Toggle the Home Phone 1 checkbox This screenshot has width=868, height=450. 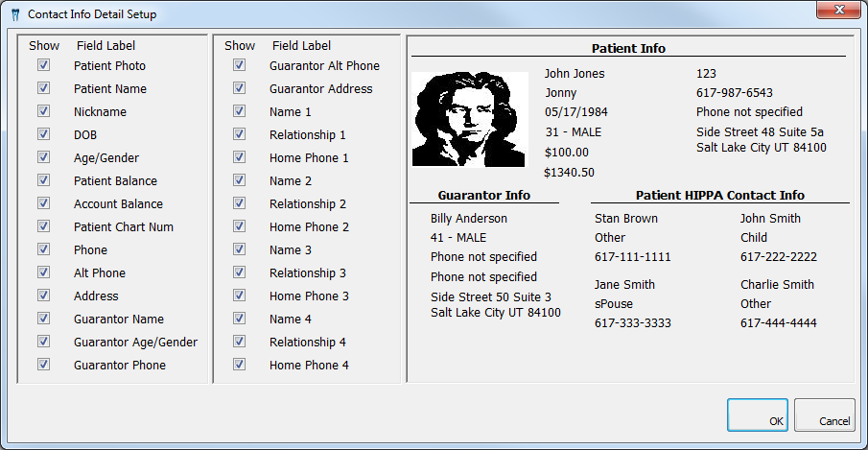239,157
